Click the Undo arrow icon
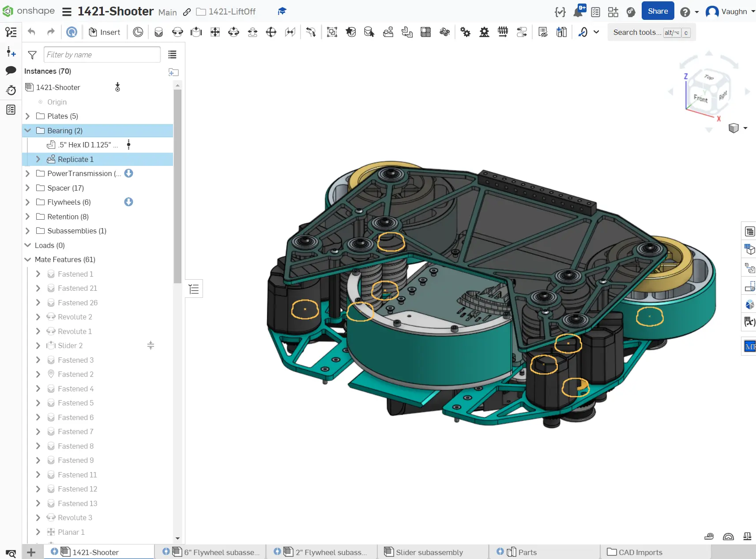This screenshot has width=756, height=559. 31,32
